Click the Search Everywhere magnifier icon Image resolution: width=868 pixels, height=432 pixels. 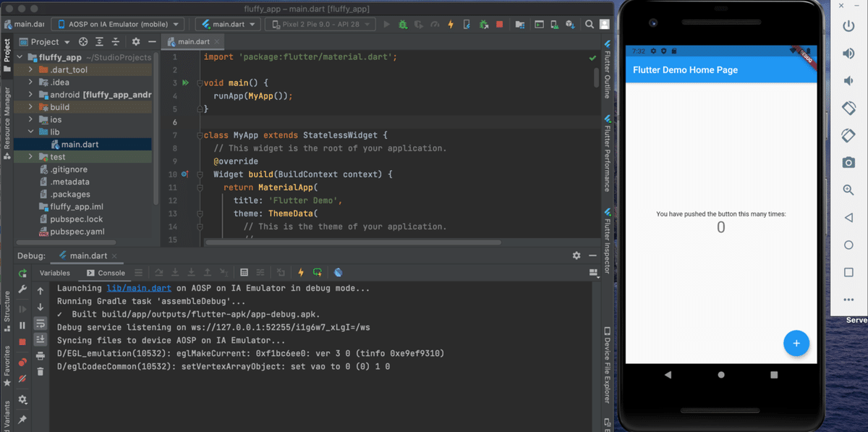click(590, 24)
